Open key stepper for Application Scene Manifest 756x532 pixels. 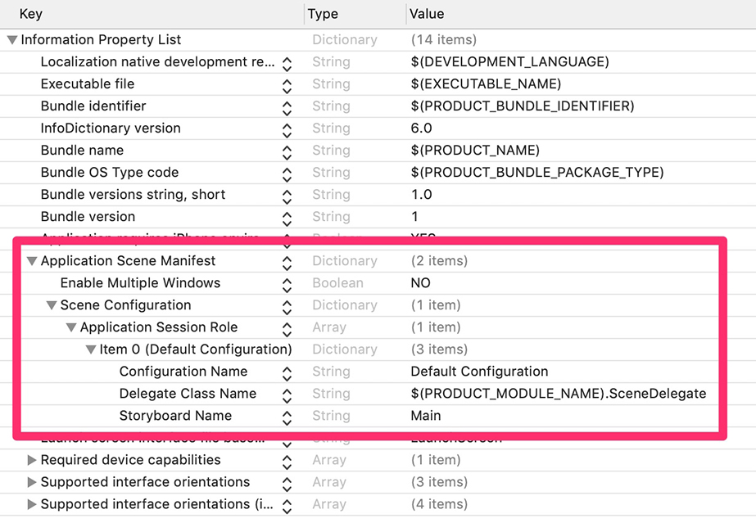tap(287, 263)
